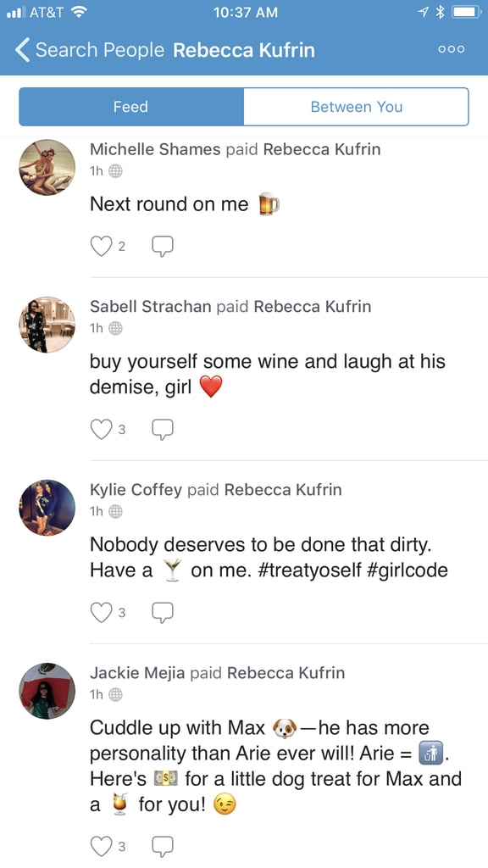This screenshot has height=868, width=488.
Task: Switch to the Between You tab
Action: [x=357, y=106]
